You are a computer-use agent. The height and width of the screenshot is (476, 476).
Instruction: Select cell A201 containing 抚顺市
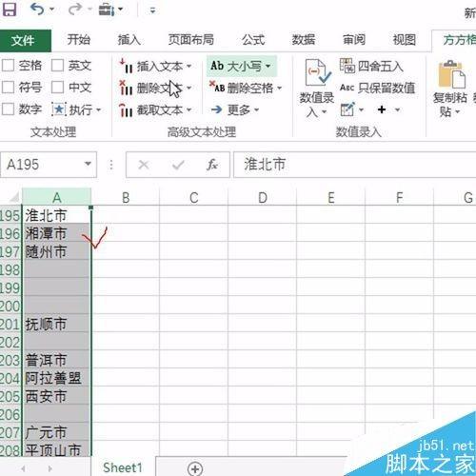tap(57, 324)
